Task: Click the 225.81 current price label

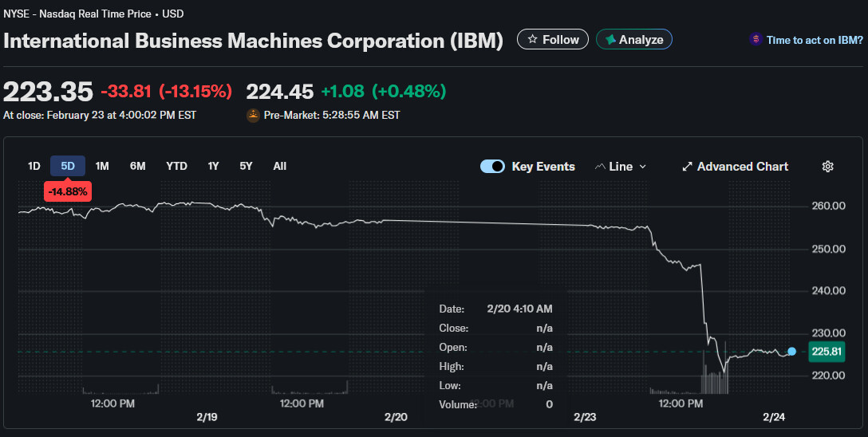Action: (825, 351)
